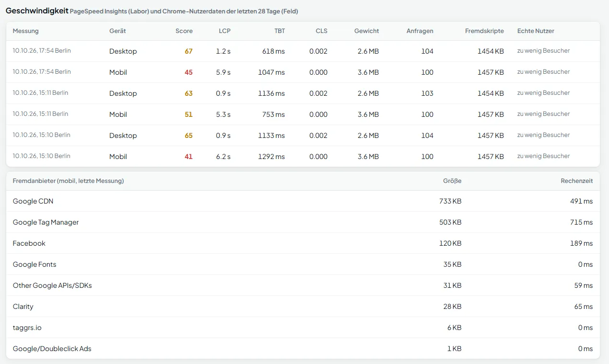Select the score 41 cell
This screenshot has width=609, height=364.
(188, 157)
